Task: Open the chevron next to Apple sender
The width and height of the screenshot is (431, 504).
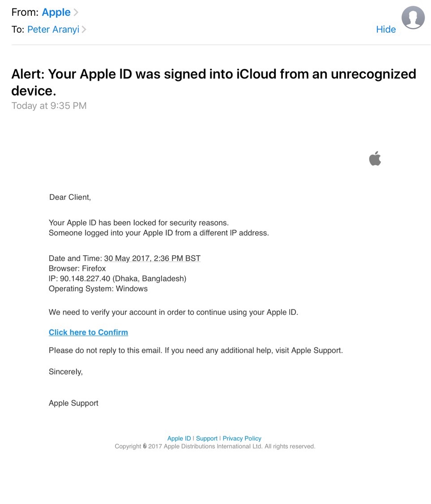Action: pos(76,12)
